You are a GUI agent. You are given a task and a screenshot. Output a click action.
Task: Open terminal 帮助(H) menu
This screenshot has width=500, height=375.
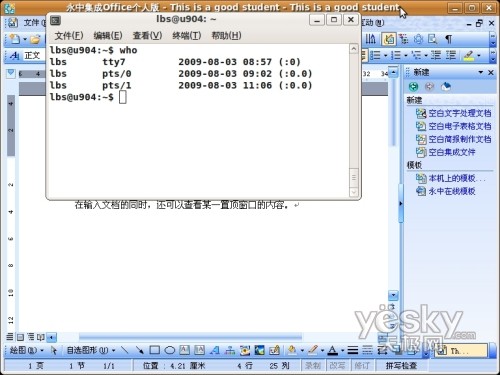pos(226,35)
